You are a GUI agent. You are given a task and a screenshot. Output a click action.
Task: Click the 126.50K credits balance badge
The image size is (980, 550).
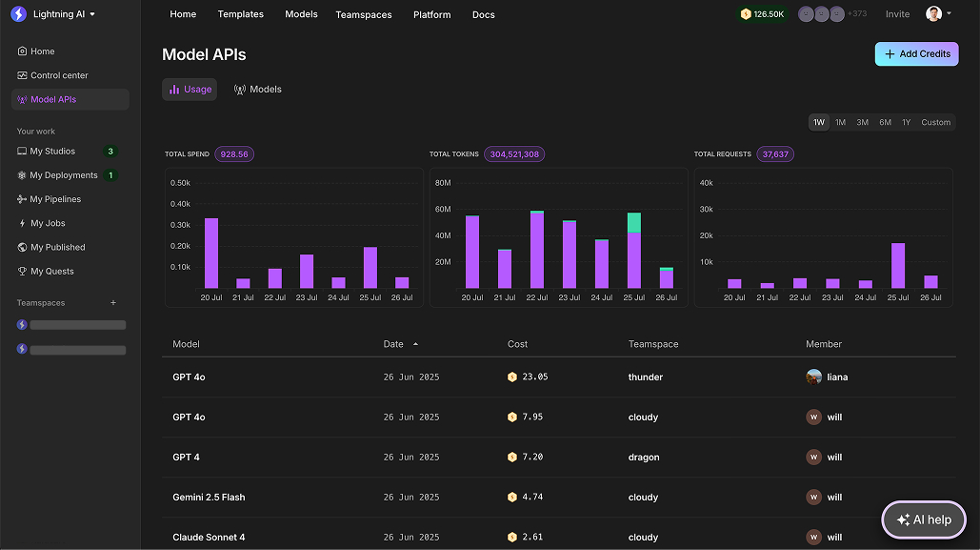point(762,13)
